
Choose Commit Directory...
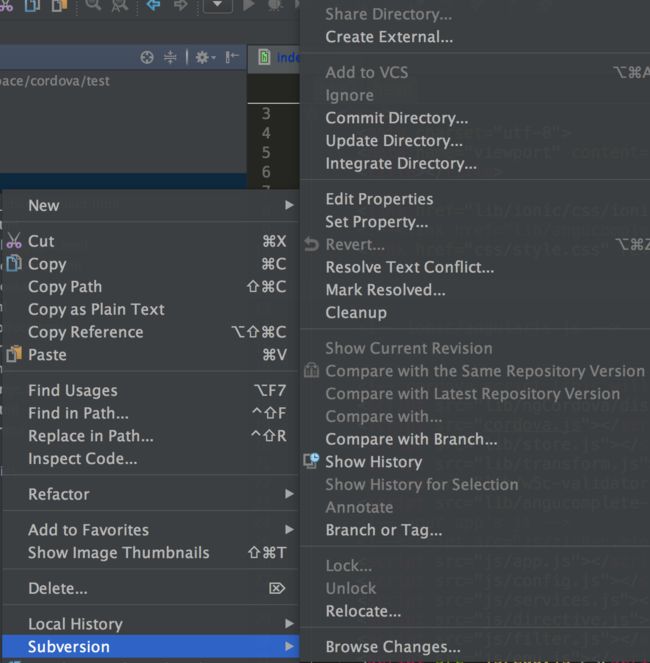pos(475,118)
